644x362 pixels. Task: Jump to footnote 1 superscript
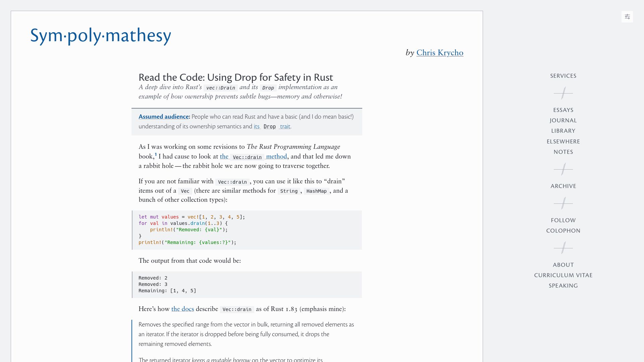click(156, 155)
